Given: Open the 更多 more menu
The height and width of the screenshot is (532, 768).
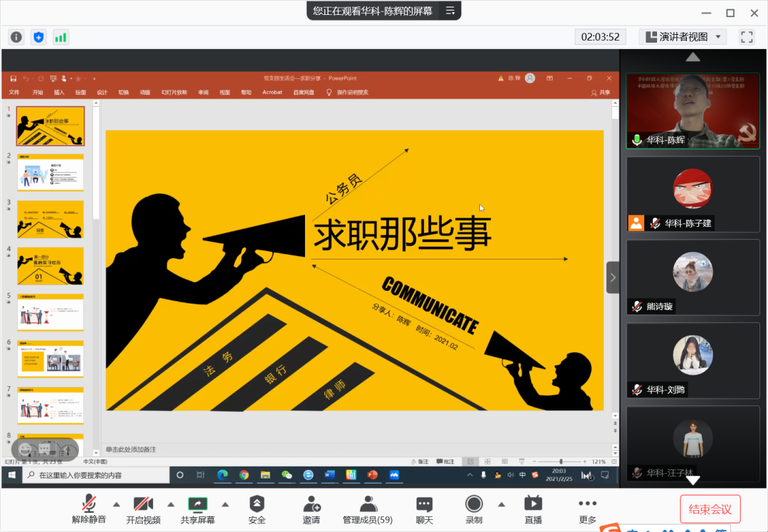Looking at the screenshot, I should [x=587, y=509].
